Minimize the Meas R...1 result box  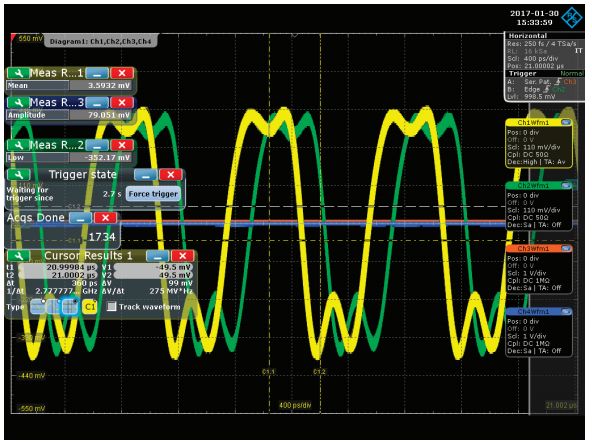click(97, 73)
